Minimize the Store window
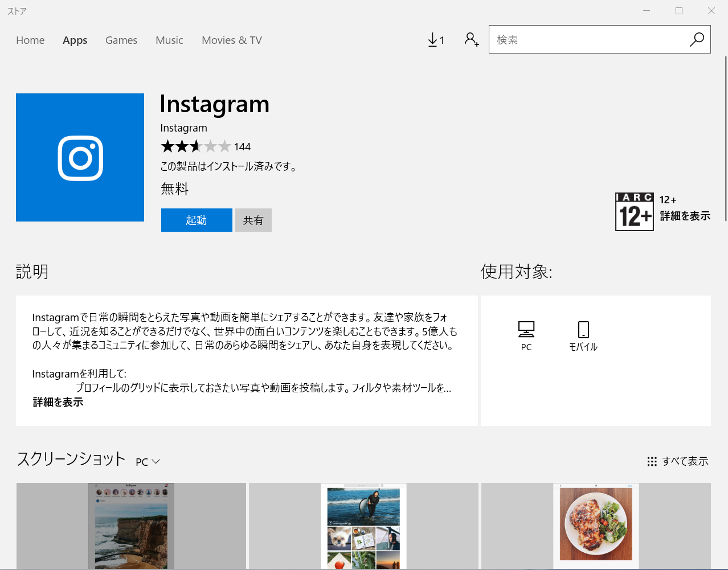This screenshot has width=728, height=570. point(647,11)
